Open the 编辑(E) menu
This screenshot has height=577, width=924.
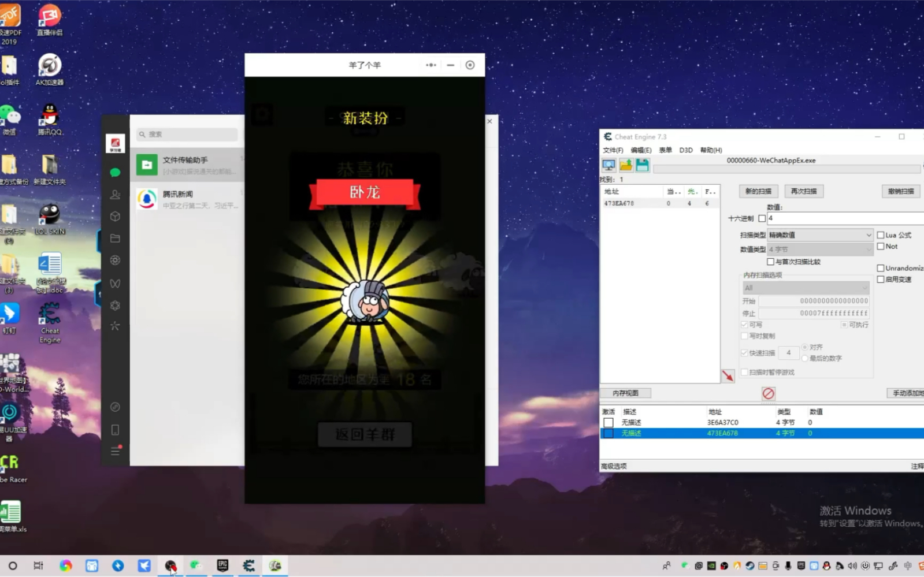click(641, 150)
